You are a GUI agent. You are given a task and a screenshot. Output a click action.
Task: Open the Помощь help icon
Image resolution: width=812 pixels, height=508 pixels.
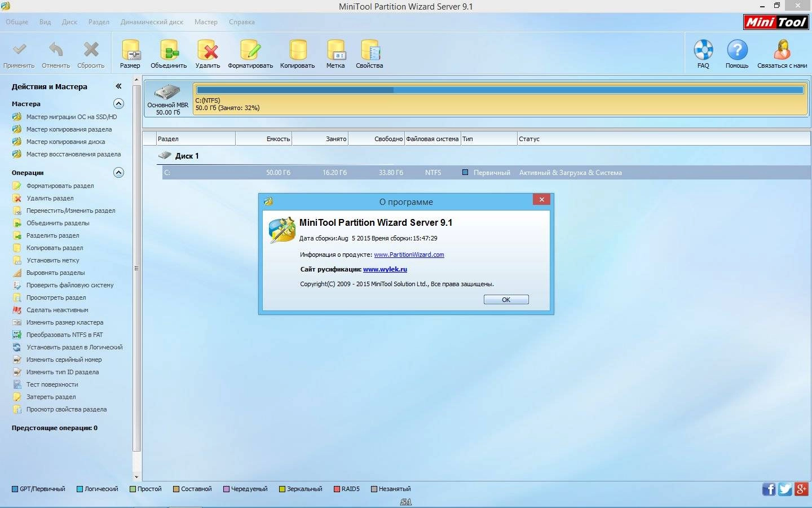coord(737,50)
